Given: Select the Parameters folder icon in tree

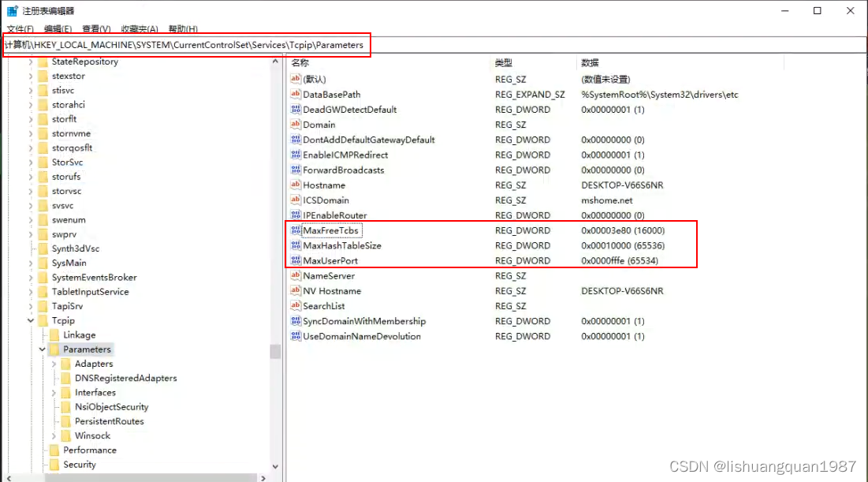Looking at the screenshot, I should [54, 349].
